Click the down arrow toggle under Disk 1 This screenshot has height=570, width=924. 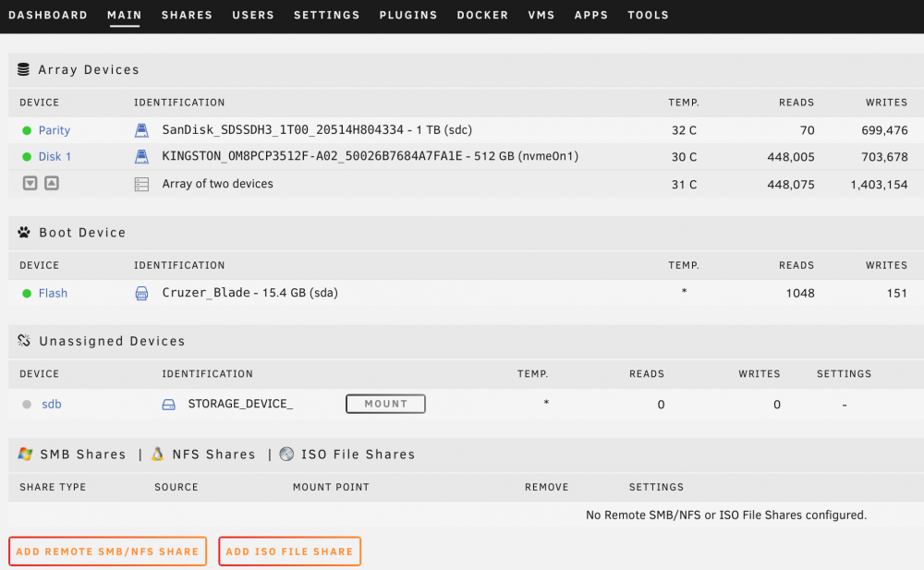(30, 183)
